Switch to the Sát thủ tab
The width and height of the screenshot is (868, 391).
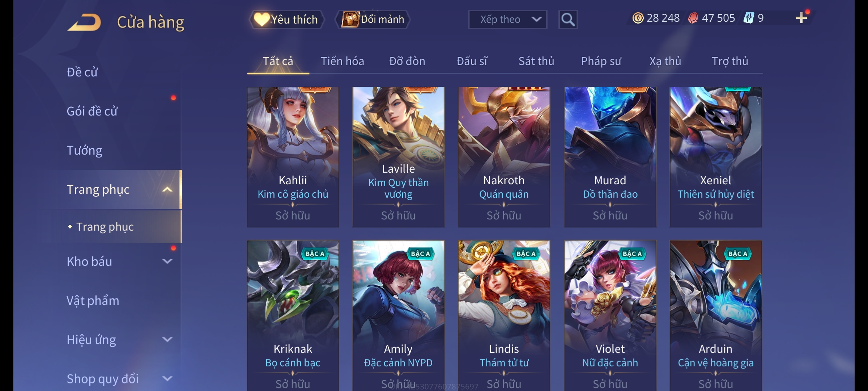pos(536,61)
